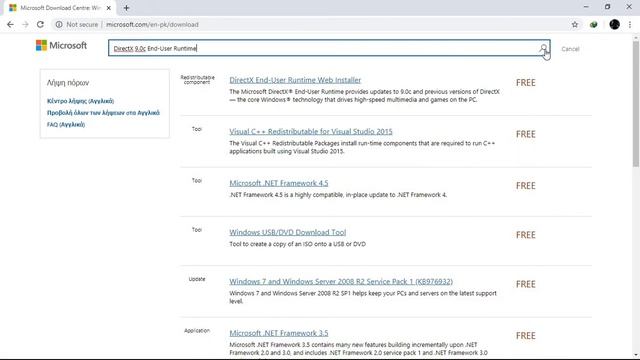This screenshot has width=640, height=360.
Task: Click FREE label beside .NET Framework 3.5
Action: [x=526, y=336]
